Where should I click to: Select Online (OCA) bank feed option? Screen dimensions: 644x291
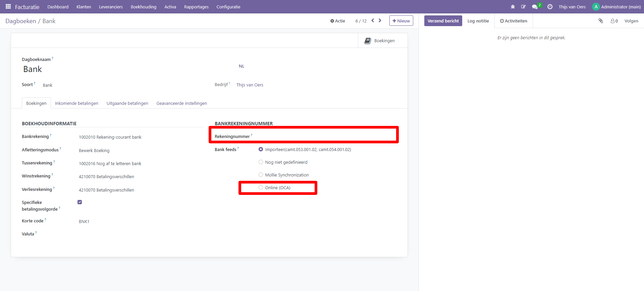(261, 188)
